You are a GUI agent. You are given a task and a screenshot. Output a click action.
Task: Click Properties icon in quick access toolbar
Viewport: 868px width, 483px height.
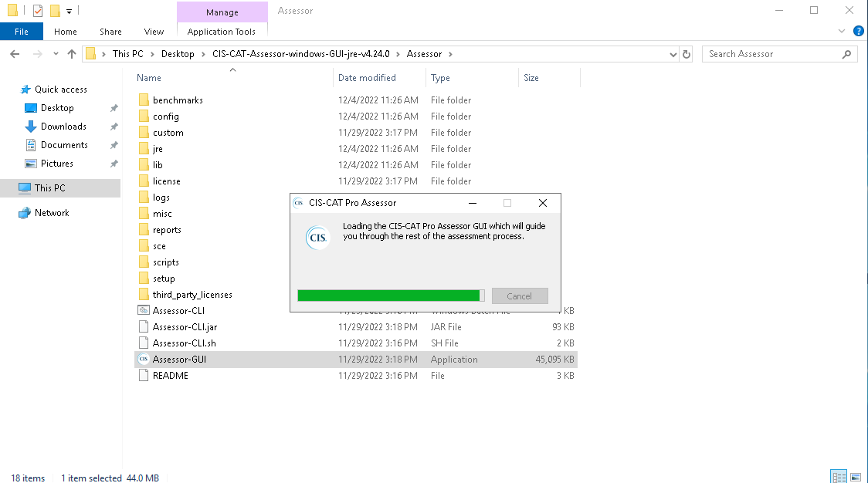pyautogui.click(x=38, y=11)
